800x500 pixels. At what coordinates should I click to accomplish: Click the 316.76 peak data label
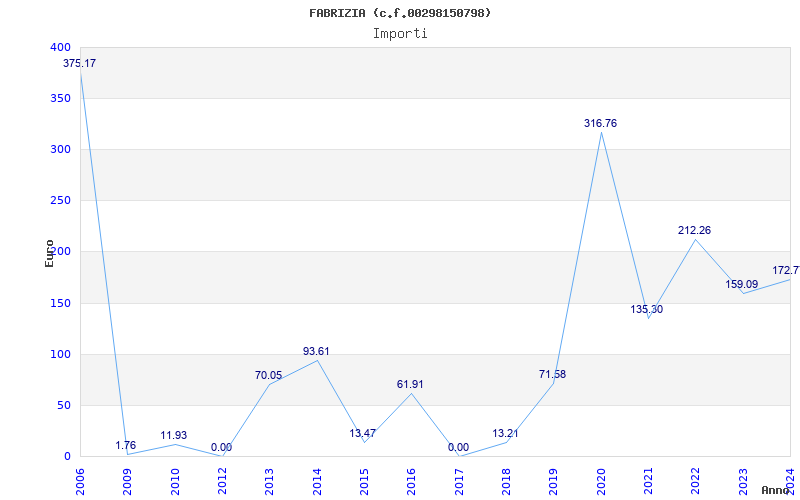(601, 123)
